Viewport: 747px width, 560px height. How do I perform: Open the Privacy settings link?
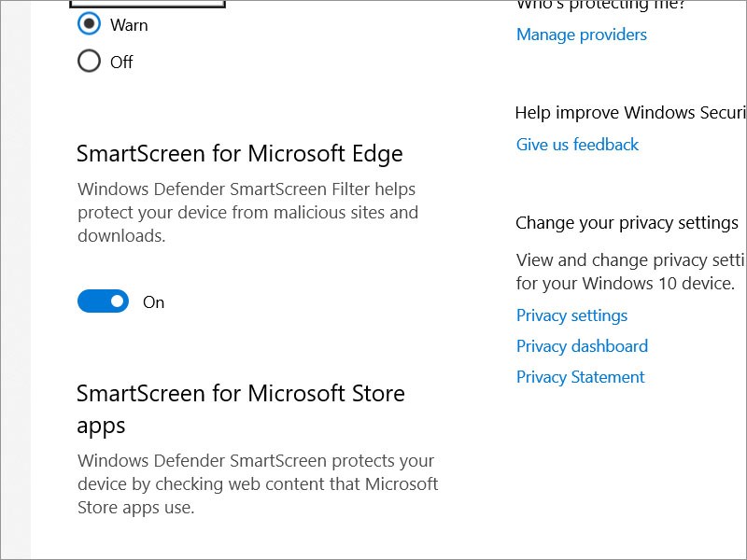(571, 315)
